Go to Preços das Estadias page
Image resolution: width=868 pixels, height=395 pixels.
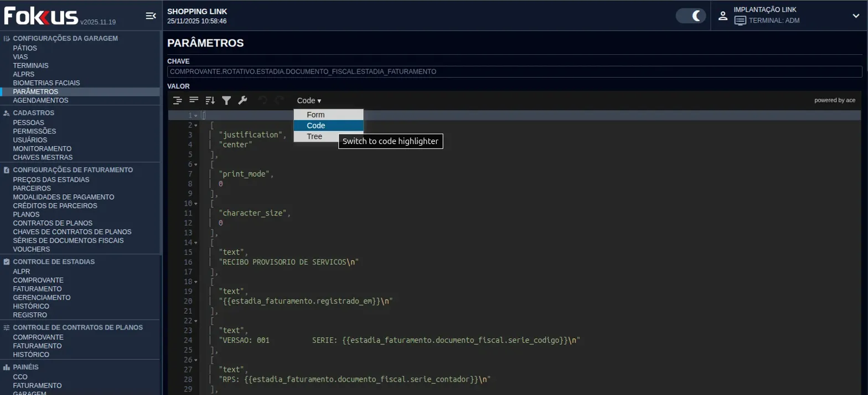pos(51,179)
